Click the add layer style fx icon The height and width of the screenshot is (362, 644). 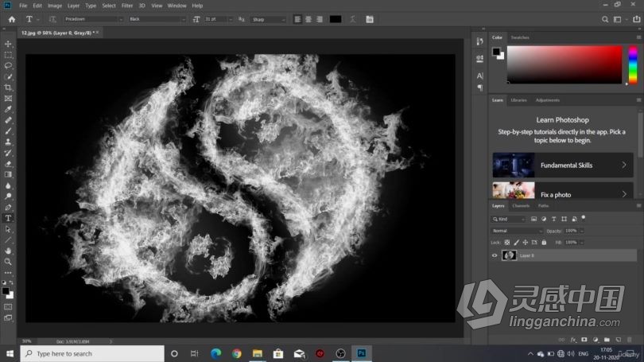coord(572,340)
